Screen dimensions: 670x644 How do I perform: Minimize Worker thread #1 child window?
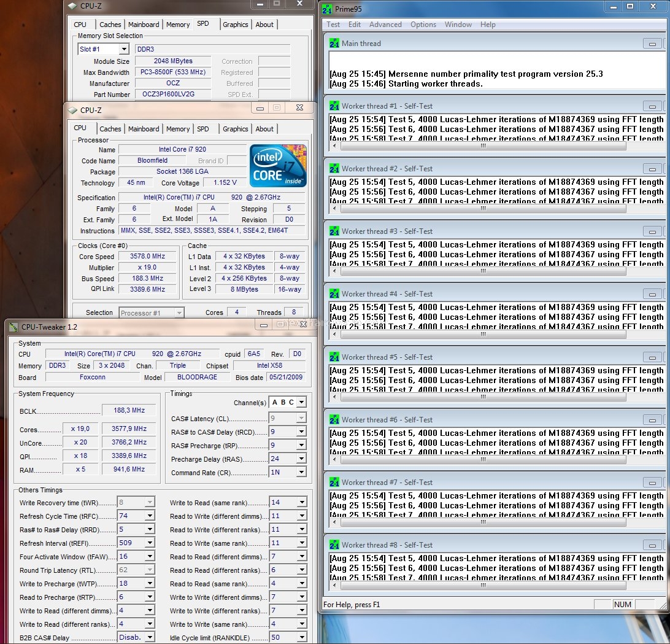652,106
